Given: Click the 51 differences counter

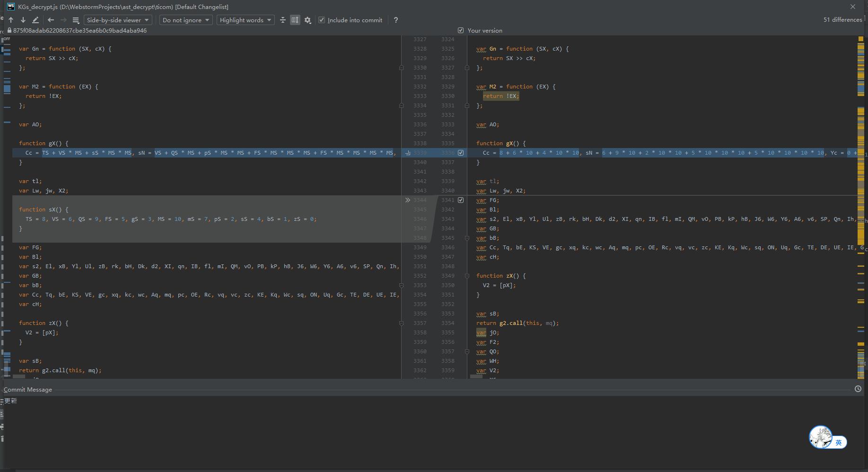Looking at the screenshot, I should click(842, 20).
